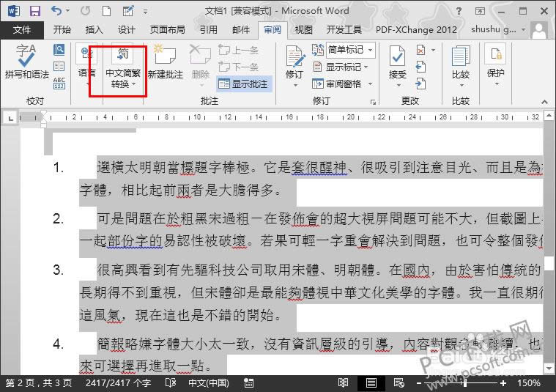Screen dimensions: 556x392
Task: Go to previous comment 上一条
Action: [238, 50]
